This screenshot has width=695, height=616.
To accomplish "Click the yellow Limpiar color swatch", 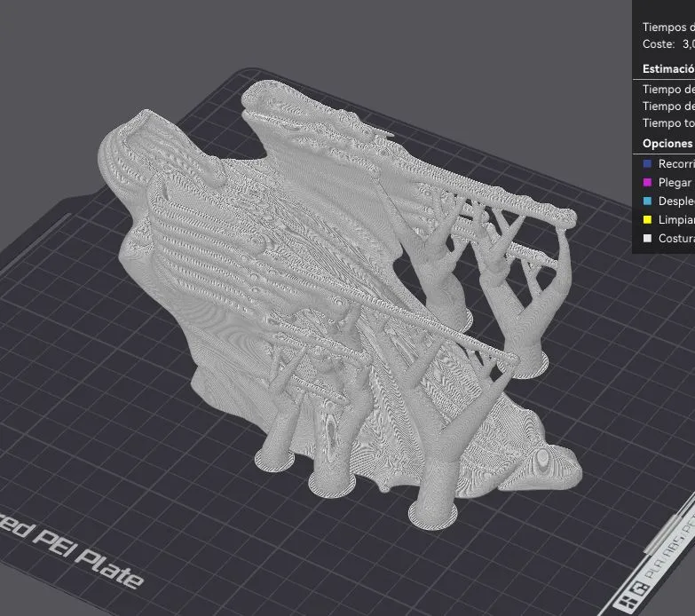I will (647, 220).
